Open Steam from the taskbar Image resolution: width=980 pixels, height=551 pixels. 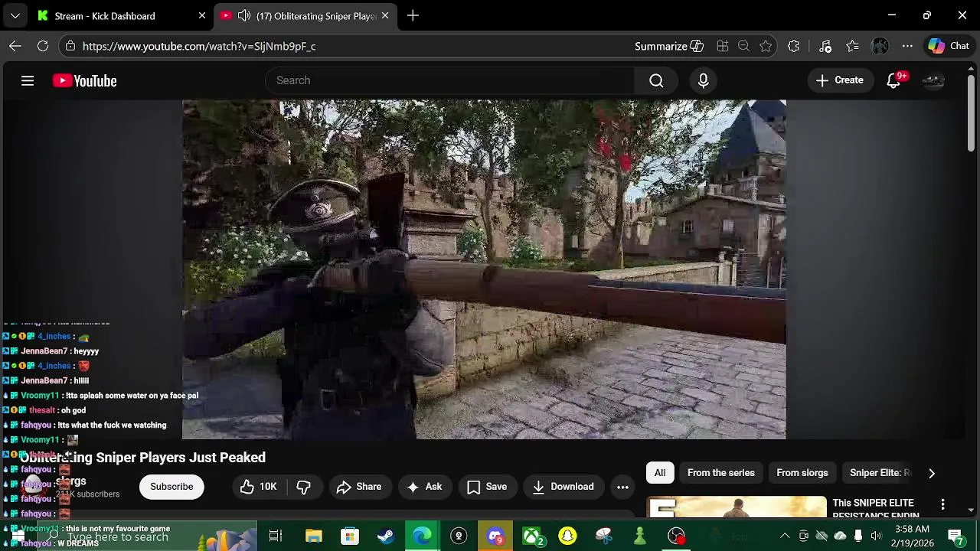pyautogui.click(x=386, y=536)
